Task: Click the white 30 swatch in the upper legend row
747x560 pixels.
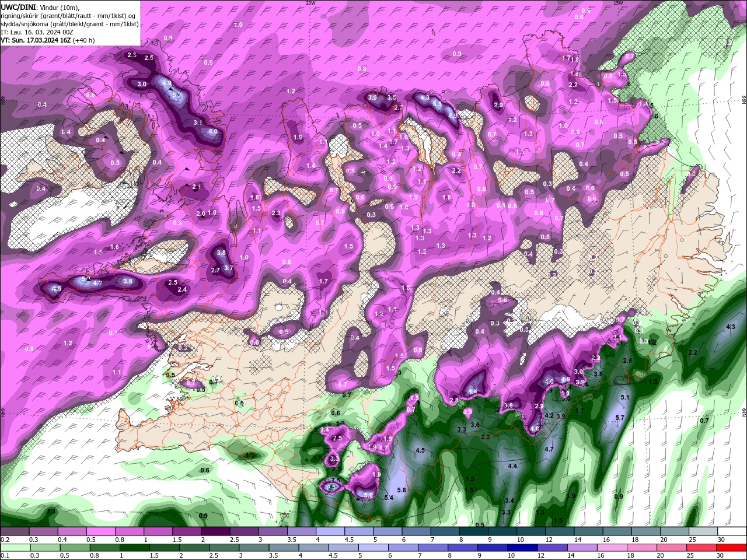Action: (x=732, y=531)
